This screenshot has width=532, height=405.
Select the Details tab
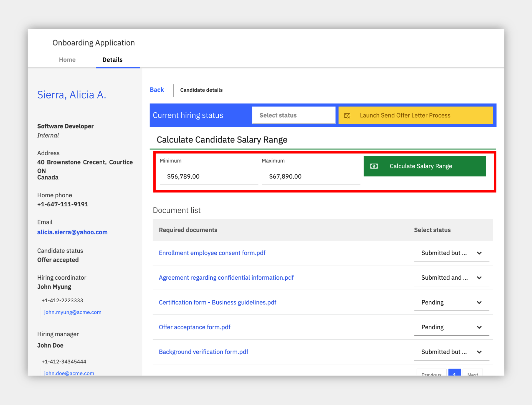click(112, 60)
